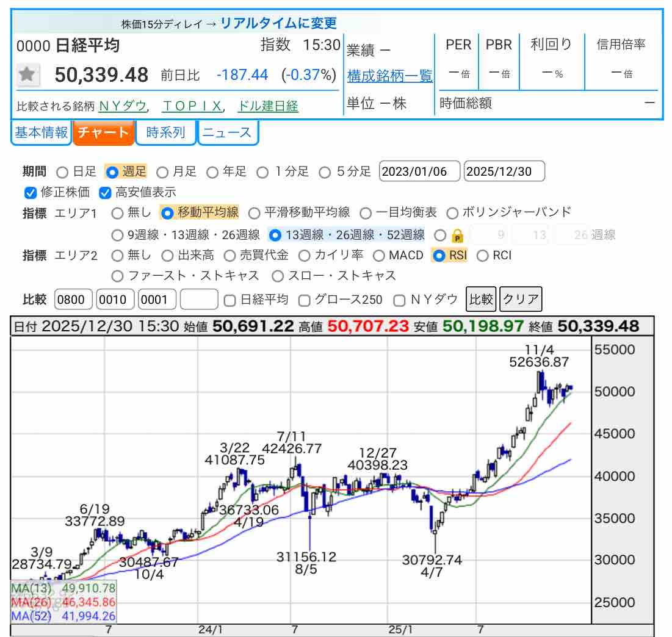Screen dimensions: 672x637
Task: Toggle the 高安値表示 checkbox
Action: [x=105, y=193]
